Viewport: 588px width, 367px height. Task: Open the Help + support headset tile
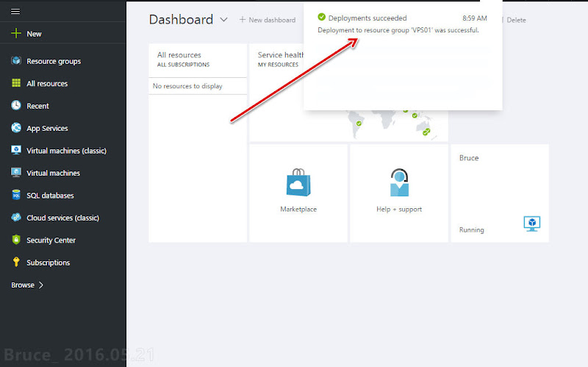coord(399,193)
